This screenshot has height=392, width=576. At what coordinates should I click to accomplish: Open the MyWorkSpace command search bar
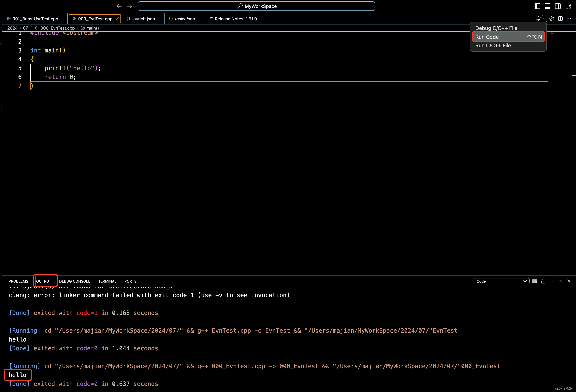256,6
